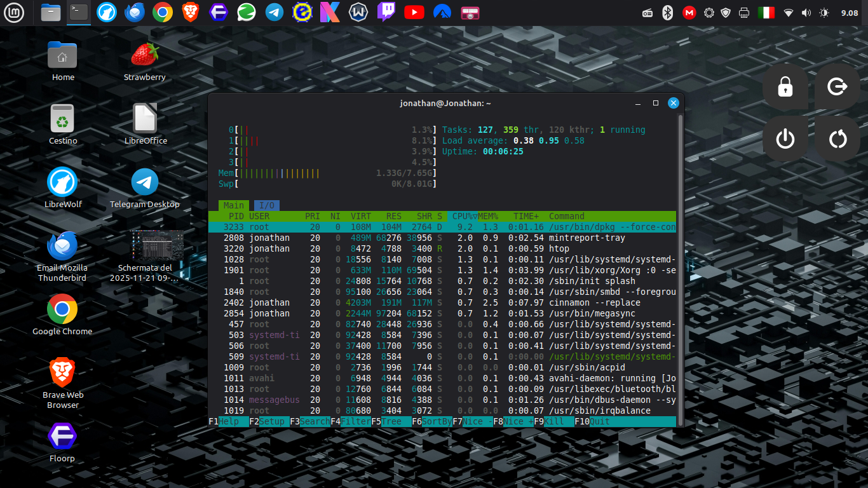The height and width of the screenshot is (488, 868).
Task: Click the radio applet in system tray
Action: click(x=648, y=13)
